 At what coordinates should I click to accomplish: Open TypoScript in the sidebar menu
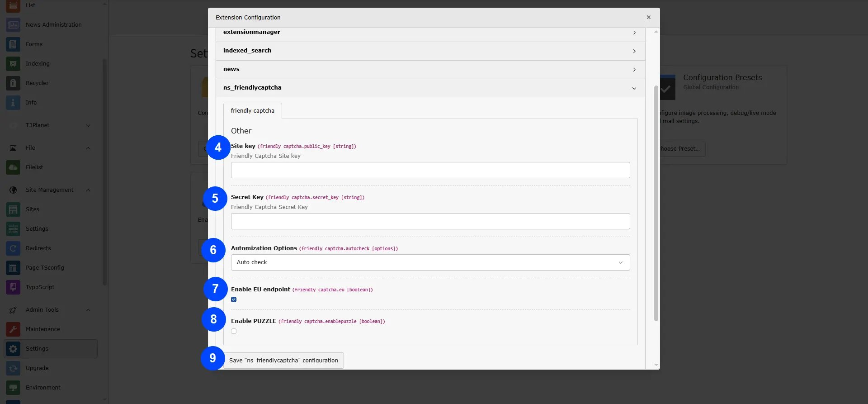point(40,287)
